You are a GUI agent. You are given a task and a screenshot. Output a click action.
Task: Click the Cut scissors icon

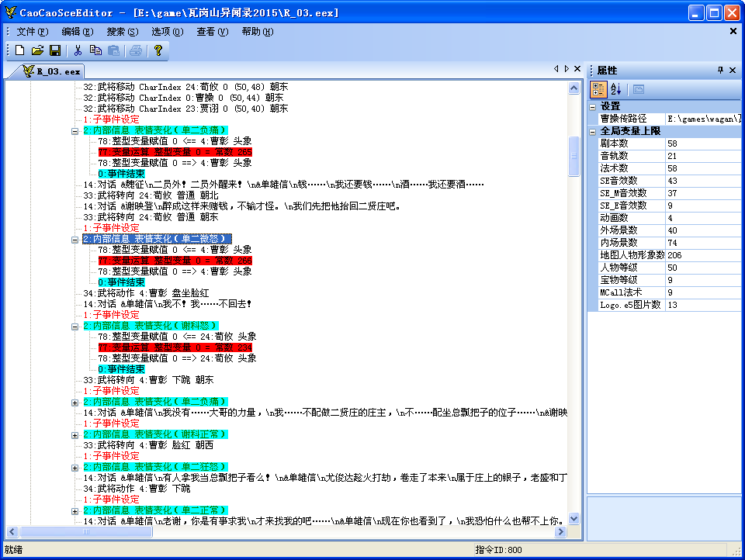78,50
